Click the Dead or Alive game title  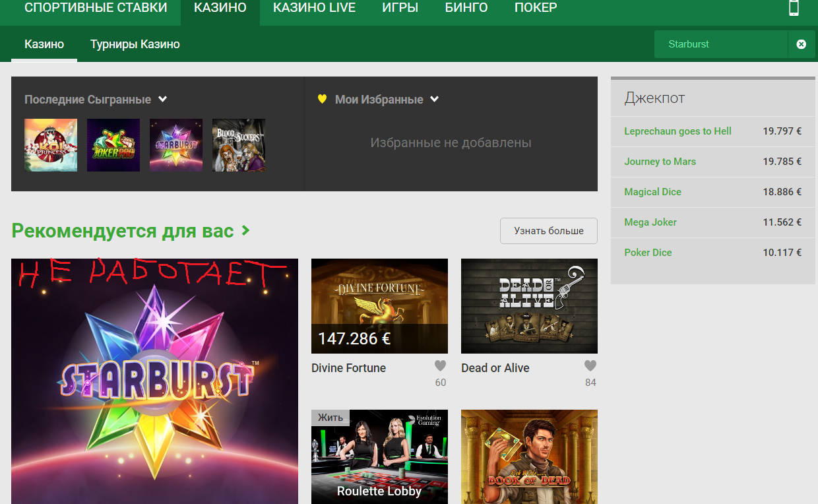pos(495,368)
